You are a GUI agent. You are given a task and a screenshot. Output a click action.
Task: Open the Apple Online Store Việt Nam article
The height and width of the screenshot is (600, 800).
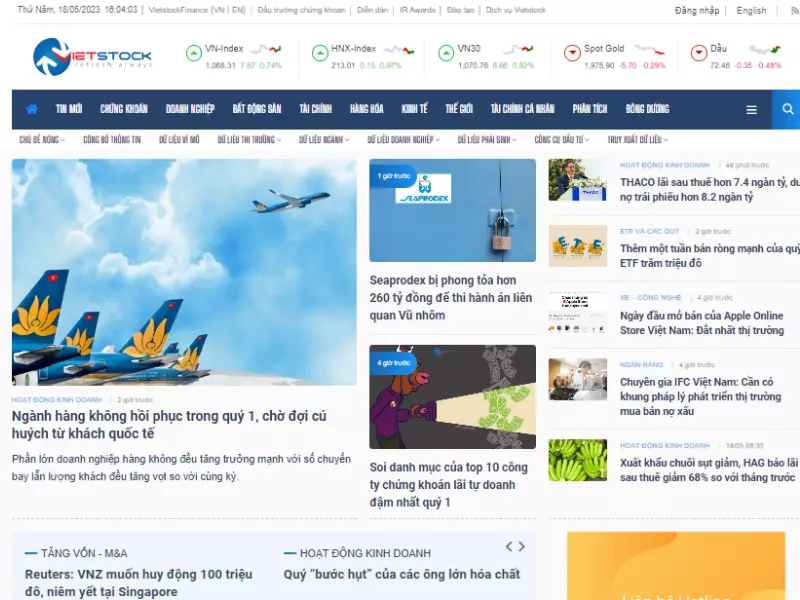702,322
